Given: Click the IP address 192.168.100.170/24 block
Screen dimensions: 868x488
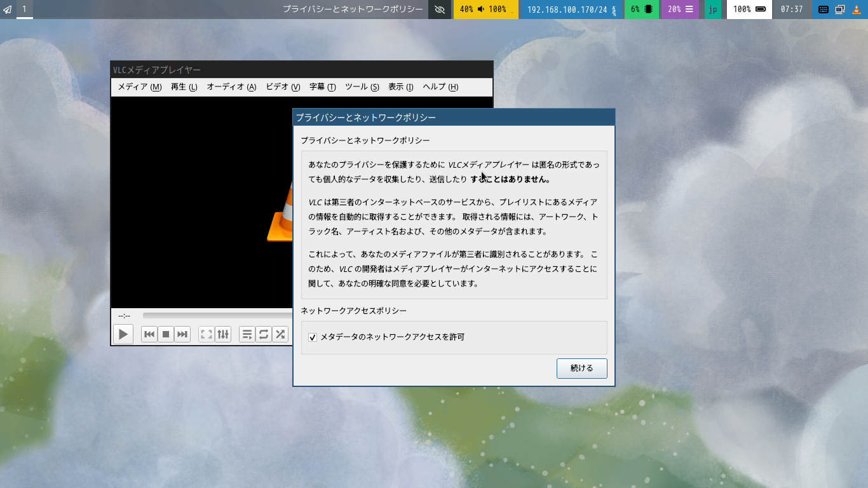Looking at the screenshot, I should [x=571, y=10].
